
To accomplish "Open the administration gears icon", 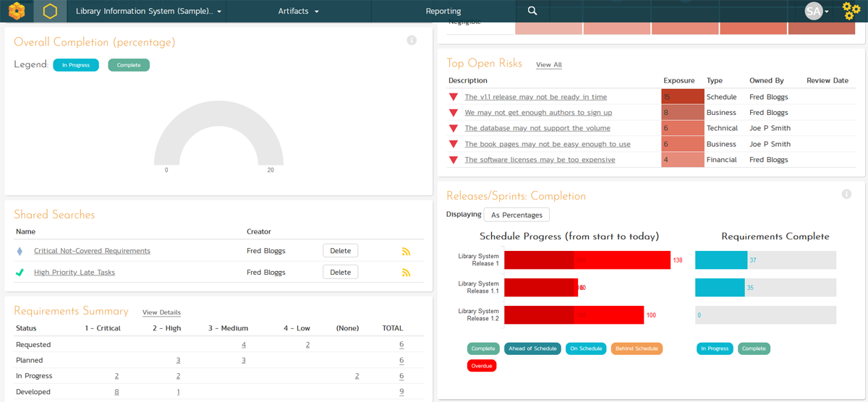I will [x=851, y=11].
